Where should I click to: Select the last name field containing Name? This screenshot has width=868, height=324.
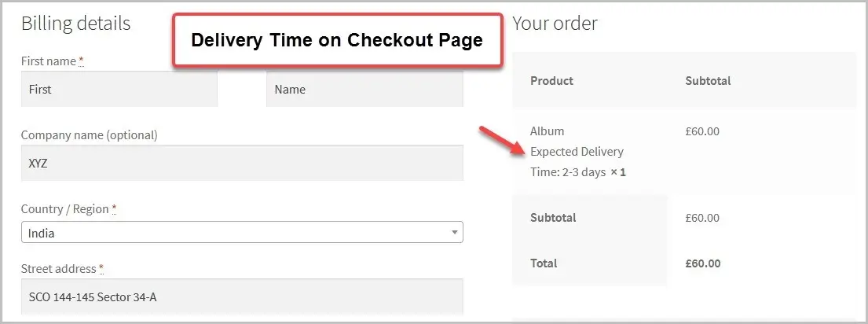pos(364,89)
